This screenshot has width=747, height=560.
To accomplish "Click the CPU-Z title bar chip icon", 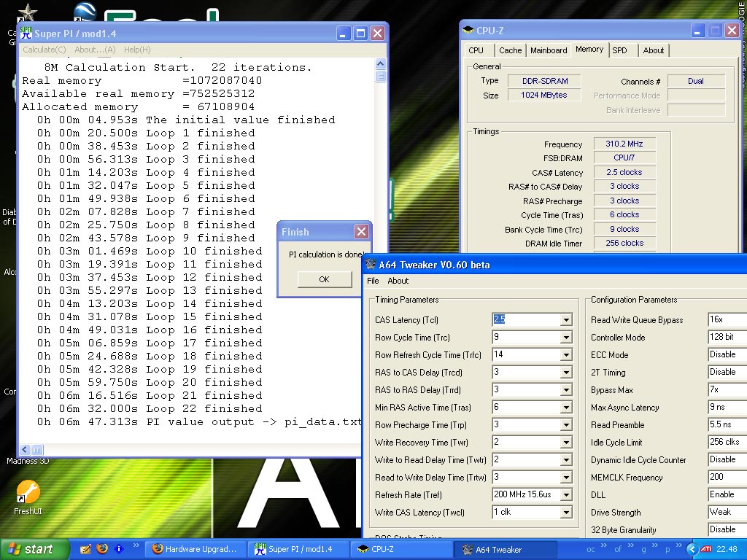I will (468, 31).
